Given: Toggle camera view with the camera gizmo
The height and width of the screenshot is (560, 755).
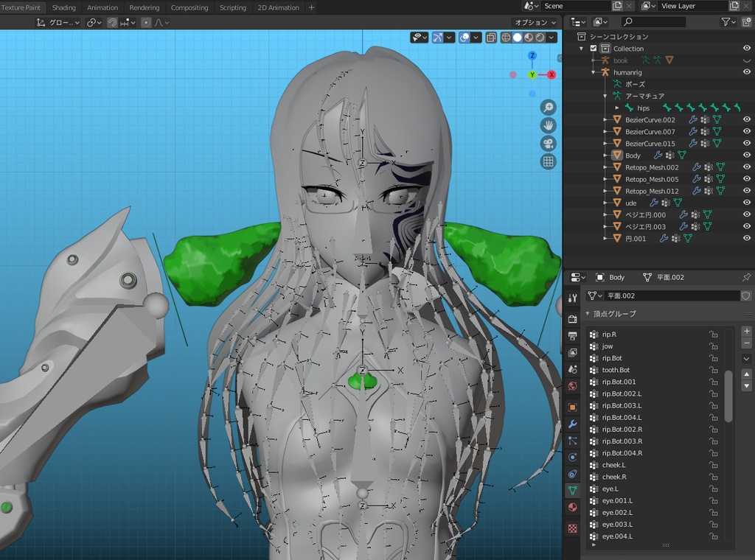Looking at the screenshot, I should click(x=548, y=144).
